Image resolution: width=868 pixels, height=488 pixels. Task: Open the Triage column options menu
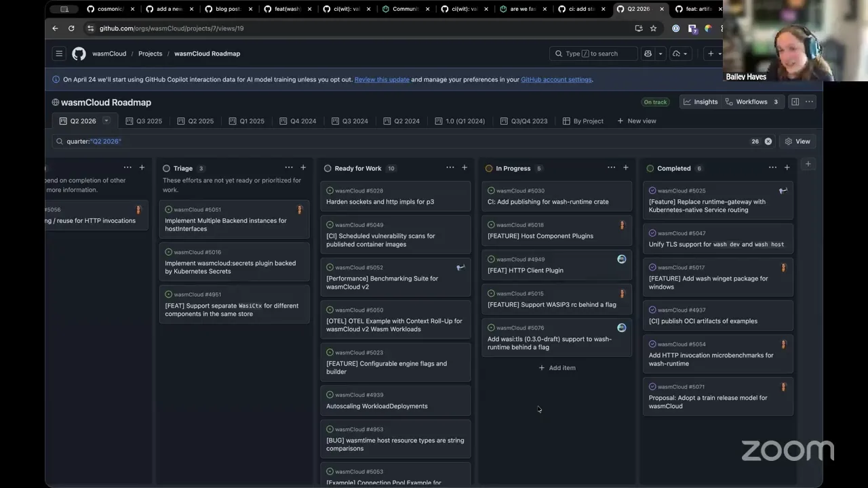click(x=289, y=167)
